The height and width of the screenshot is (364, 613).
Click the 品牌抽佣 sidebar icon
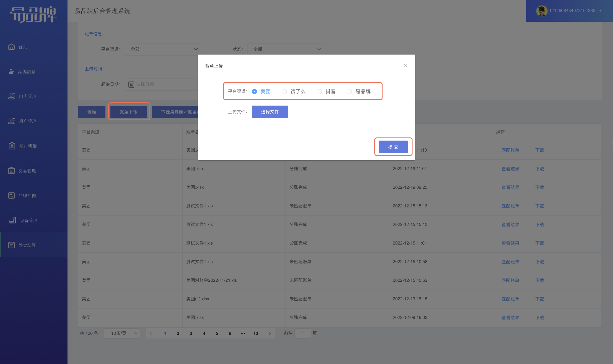12,195
